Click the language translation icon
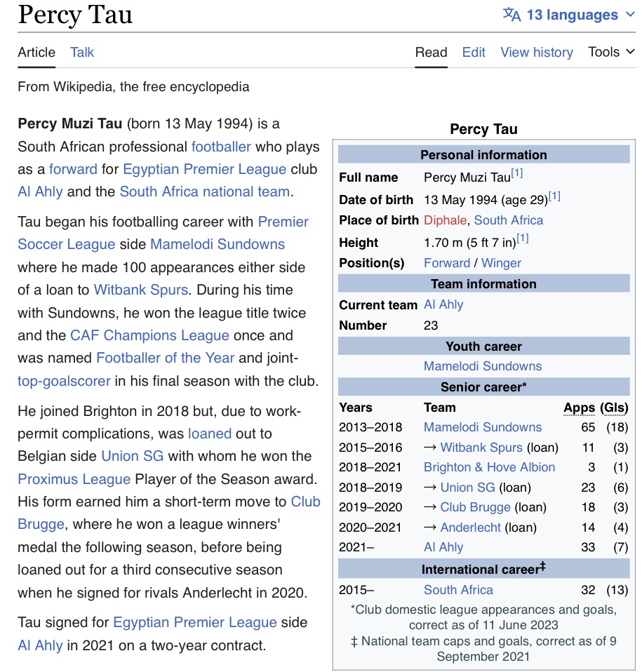Image resolution: width=642 pixels, height=672 pixels. (511, 15)
